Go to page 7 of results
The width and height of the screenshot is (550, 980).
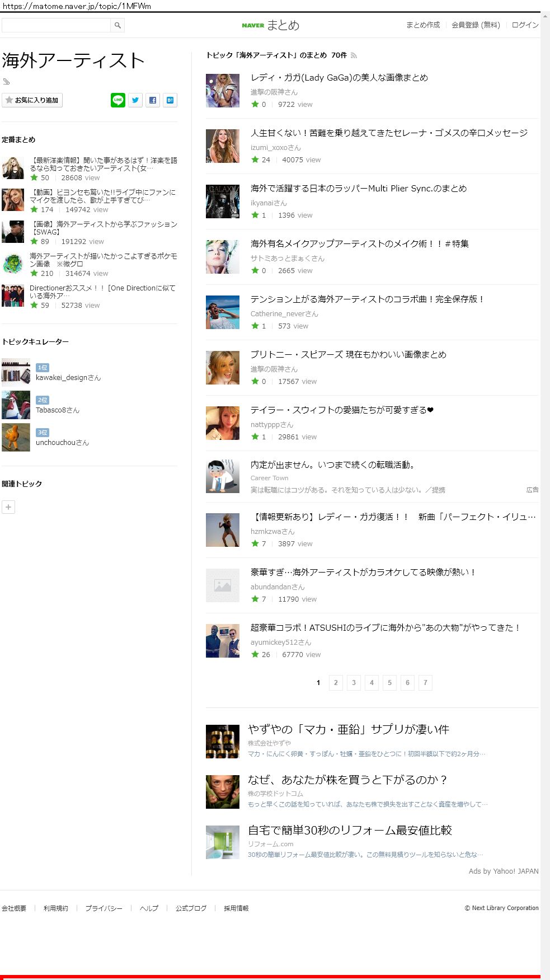point(425,683)
